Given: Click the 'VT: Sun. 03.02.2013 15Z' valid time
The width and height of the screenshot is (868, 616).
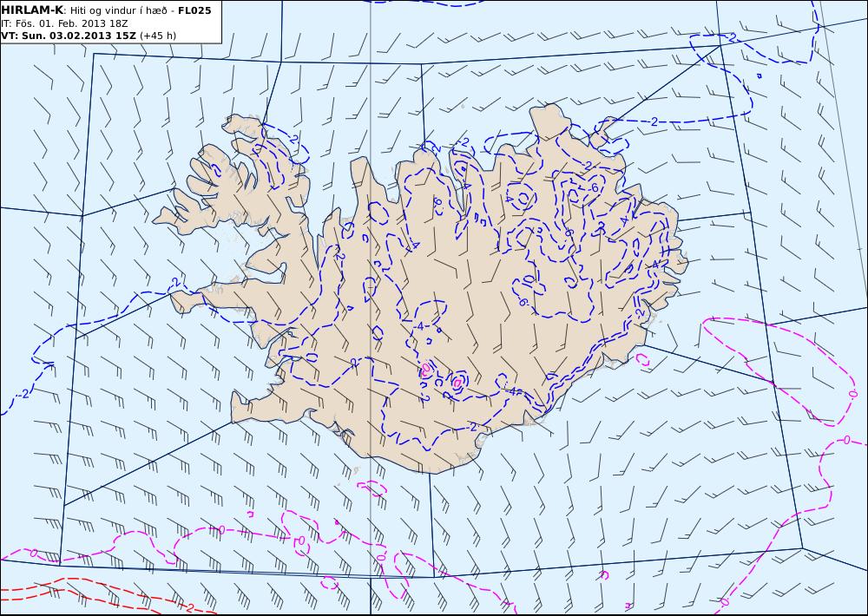Looking at the screenshot, I should pos(68,36).
